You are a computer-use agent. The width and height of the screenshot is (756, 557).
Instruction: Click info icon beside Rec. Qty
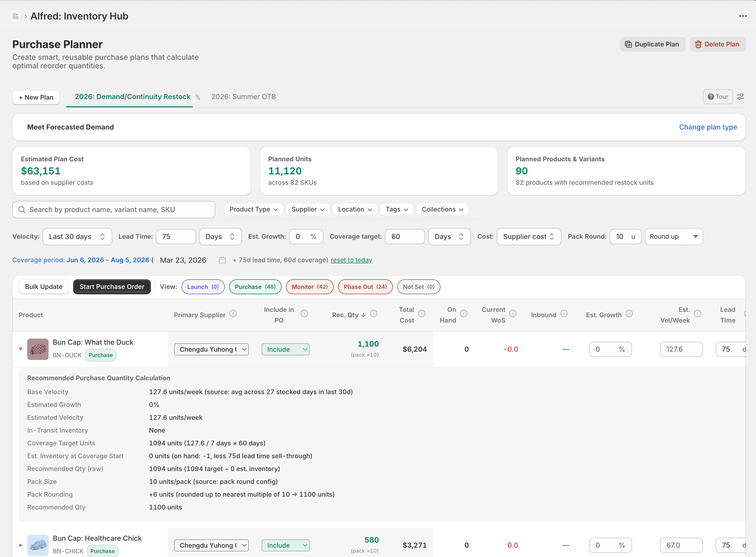[373, 314]
